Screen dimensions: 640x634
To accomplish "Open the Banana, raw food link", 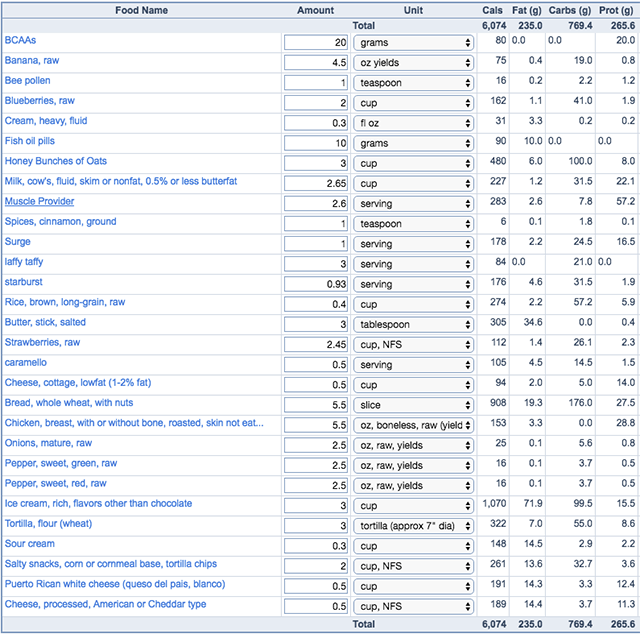I will (32, 60).
